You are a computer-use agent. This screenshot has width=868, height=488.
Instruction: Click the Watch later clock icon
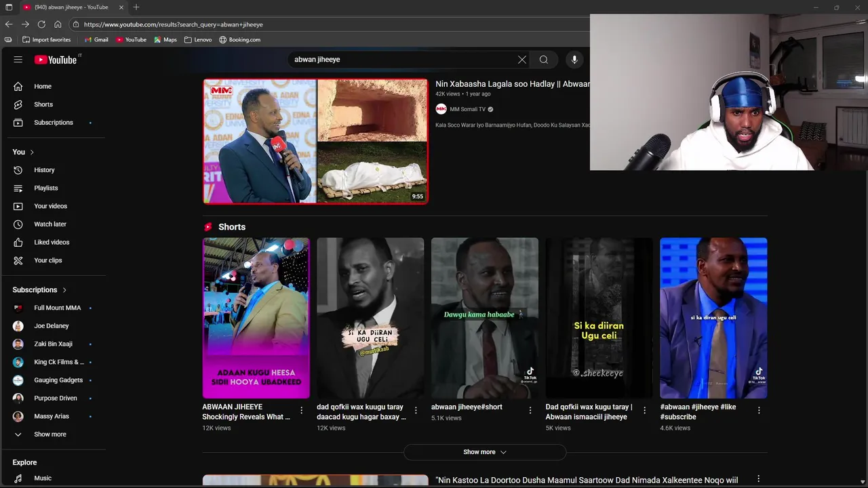coord(18,224)
